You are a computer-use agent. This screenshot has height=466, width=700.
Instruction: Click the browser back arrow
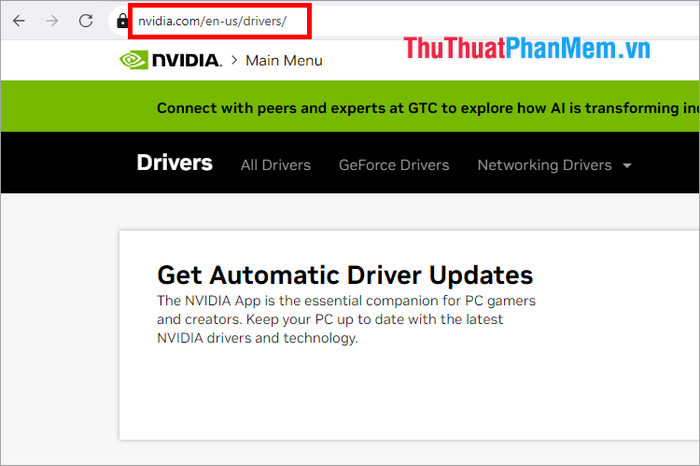pyautogui.click(x=19, y=20)
